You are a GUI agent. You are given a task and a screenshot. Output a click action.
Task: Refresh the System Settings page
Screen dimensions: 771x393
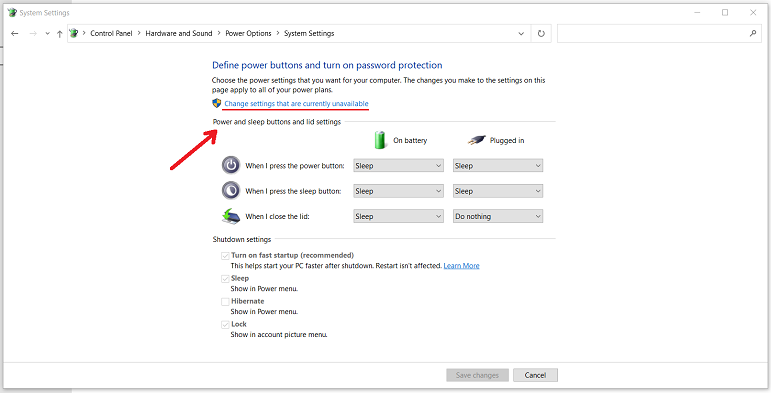click(x=541, y=33)
